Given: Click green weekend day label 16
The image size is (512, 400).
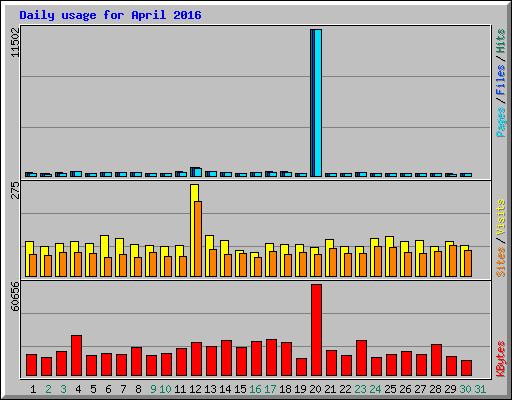Looking at the screenshot, I should click(255, 389).
